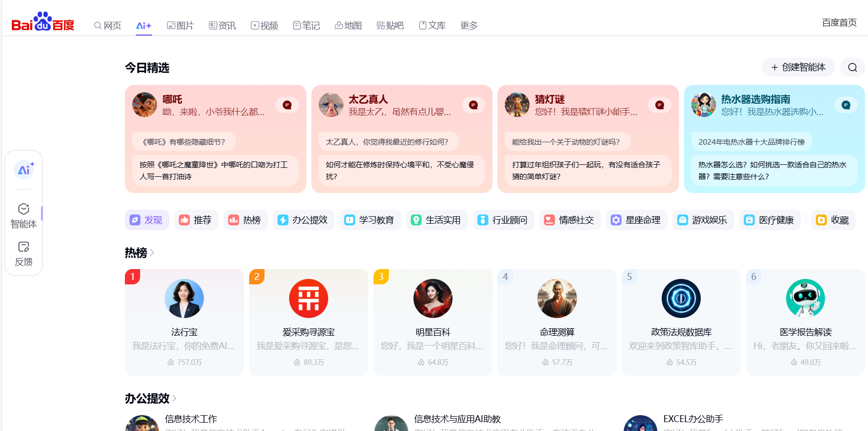Click the 命理测算 name label

(x=557, y=332)
